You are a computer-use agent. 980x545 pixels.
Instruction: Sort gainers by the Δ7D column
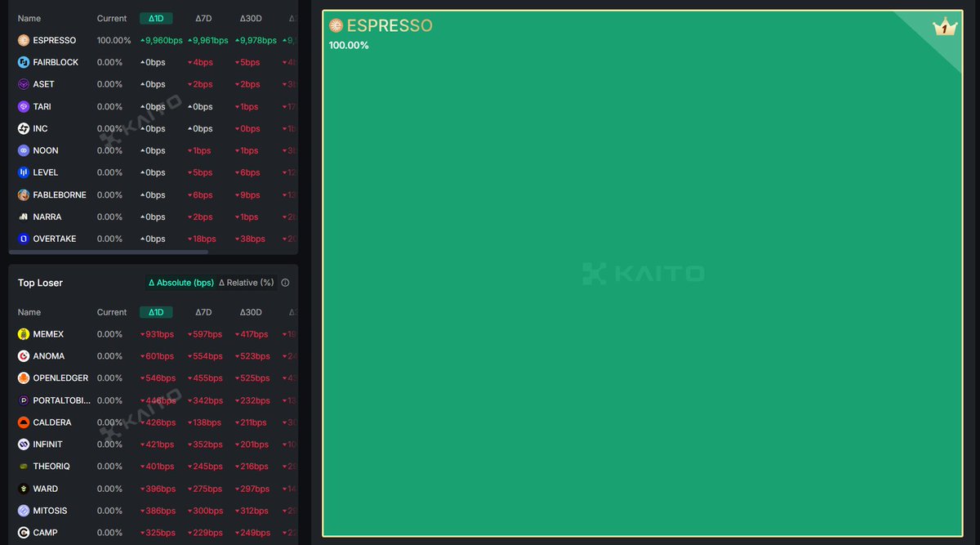pyautogui.click(x=203, y=18)
